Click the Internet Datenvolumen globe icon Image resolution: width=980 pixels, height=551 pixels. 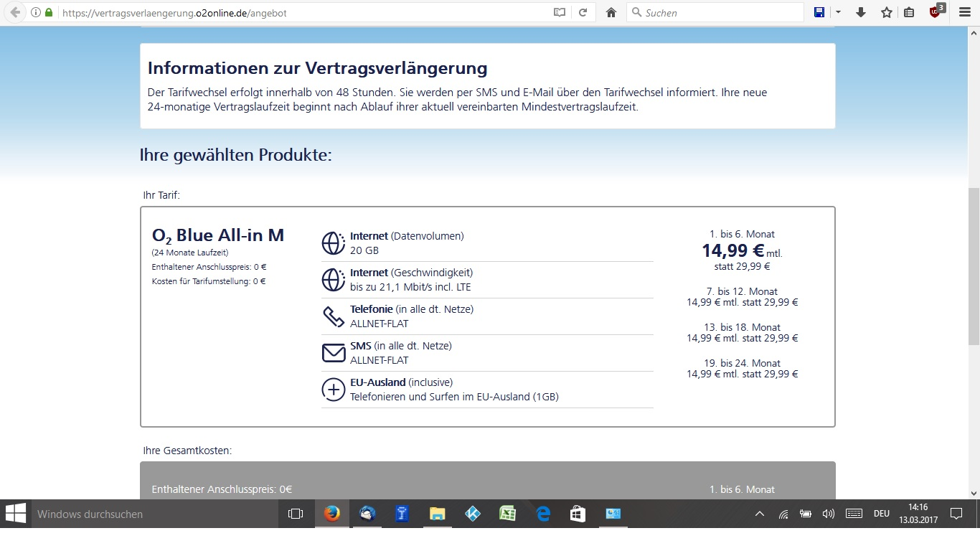[x=334, y=243]
